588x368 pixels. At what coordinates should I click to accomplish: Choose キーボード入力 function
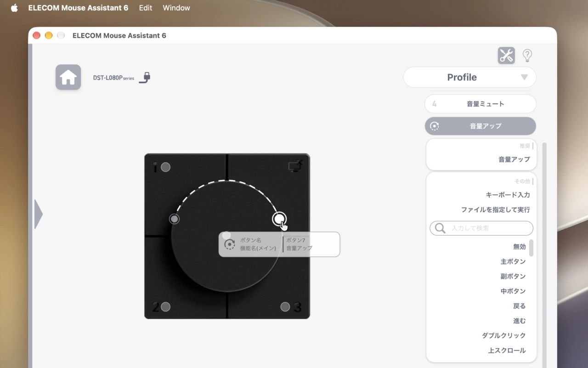508,195
